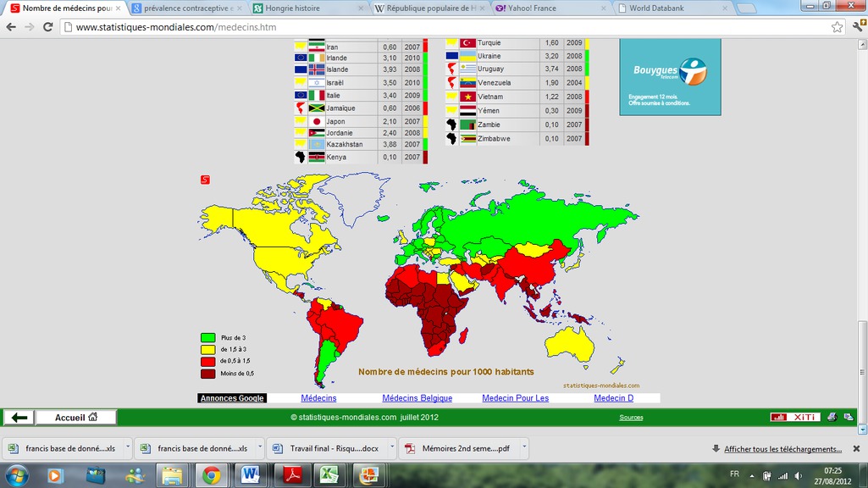Click the Kenya flag icon
Image resolution: width=868 pixels, height=488 pixels.
pyautogui.click(x=317, y=157)
